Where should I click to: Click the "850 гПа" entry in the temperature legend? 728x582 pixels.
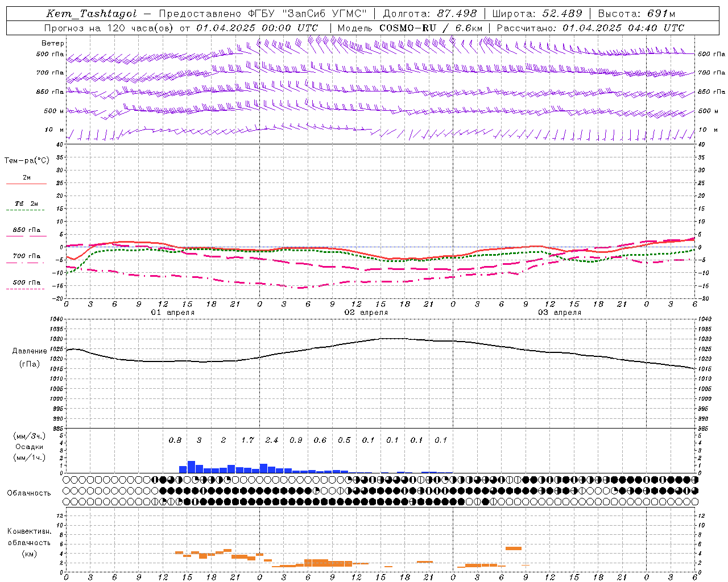[x=27, y=230]
